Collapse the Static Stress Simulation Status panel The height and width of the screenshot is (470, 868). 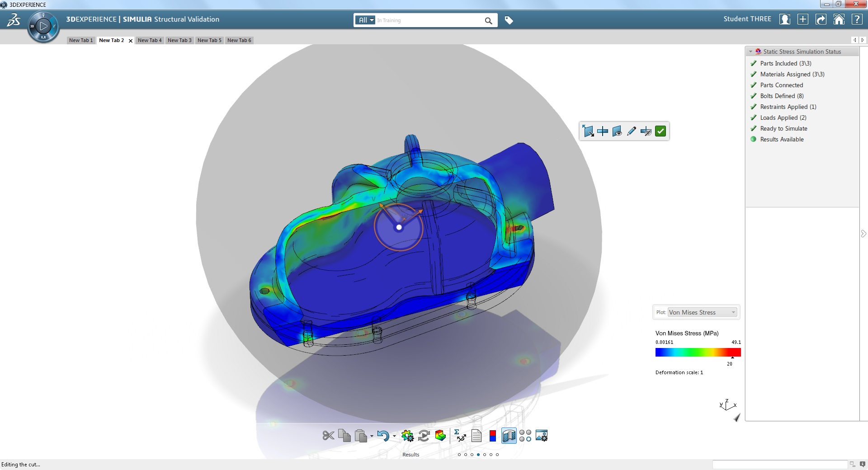(x=751, y=52)
